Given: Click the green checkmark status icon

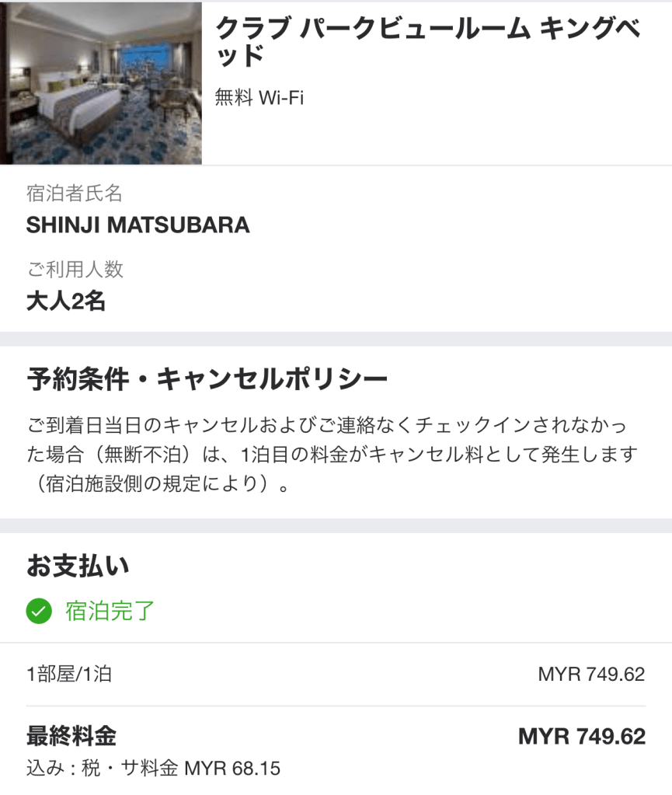Looking at the screenshot, I should (x=38, y=611).
